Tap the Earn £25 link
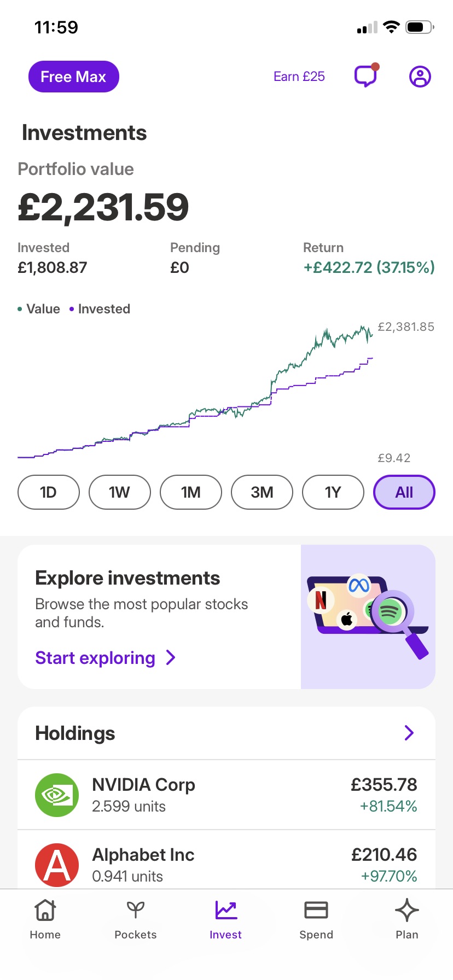This screenshot has width=453, height=980. [299, 77]
